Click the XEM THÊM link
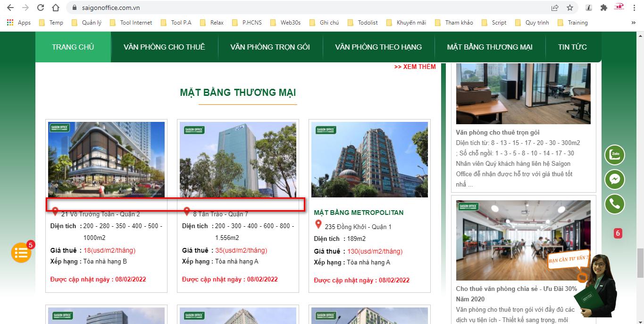 [x=415, y=67]
